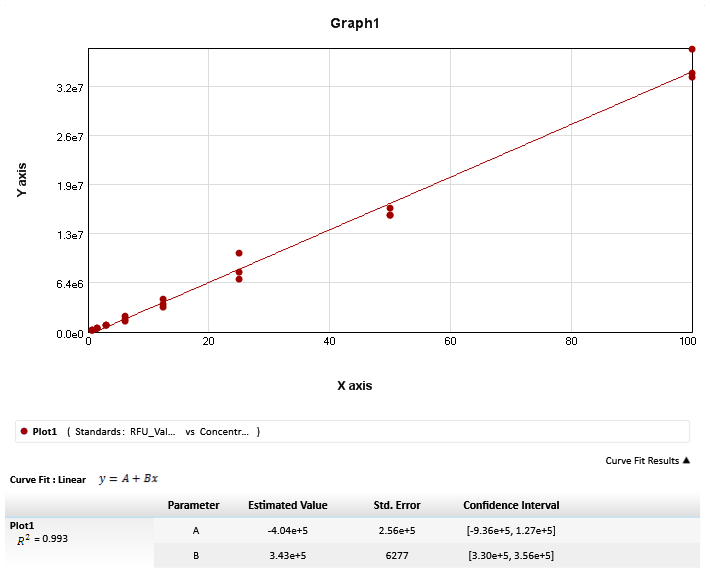
Task: Select the Y axis title label
Action: tap(22, 180)
